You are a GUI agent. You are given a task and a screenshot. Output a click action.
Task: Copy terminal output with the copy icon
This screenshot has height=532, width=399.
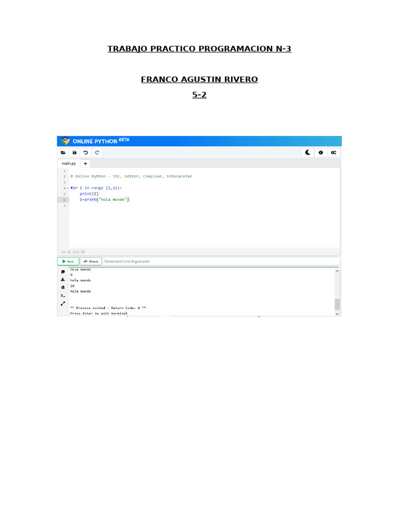point(63,272)
